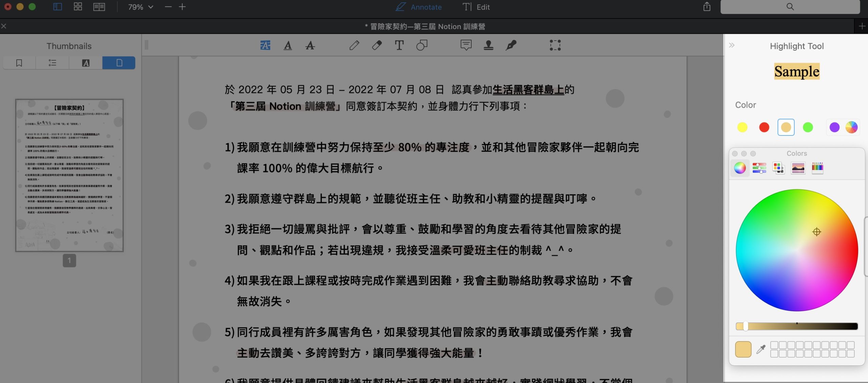Click a hue in the color wheel
Image resolution: width=868 pixels, height=383 pixels.
(x=797, y=250)
